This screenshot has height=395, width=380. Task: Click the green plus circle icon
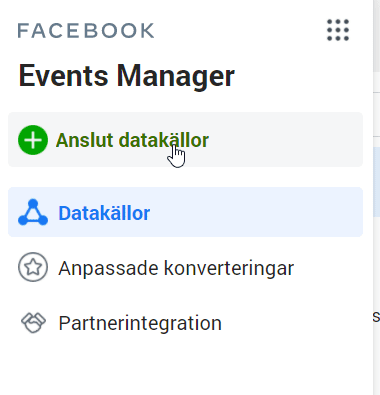click(33, 140)
